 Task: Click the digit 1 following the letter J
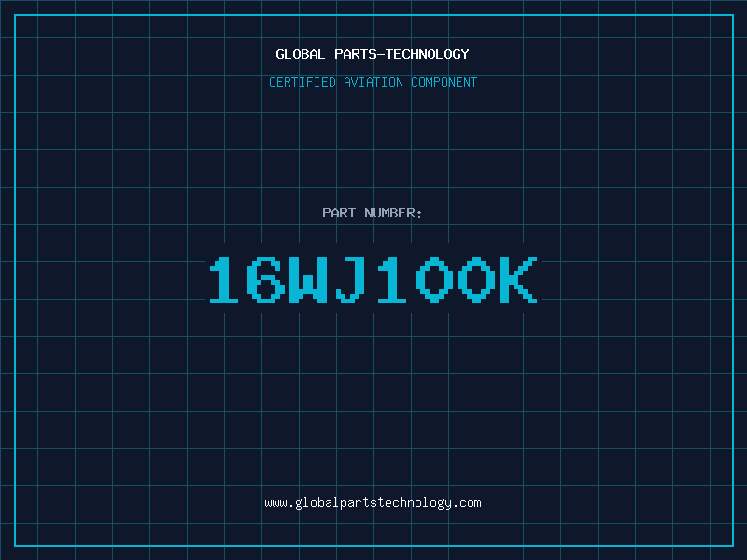click(392, 280)
